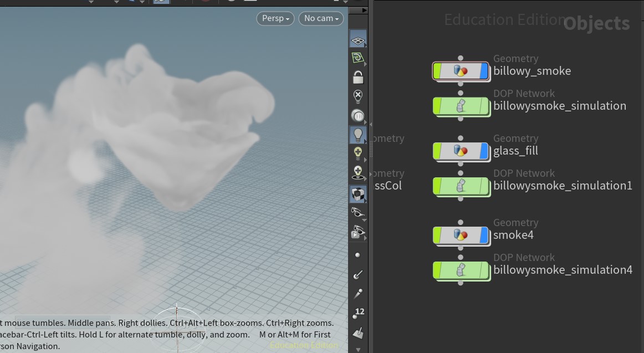Select the billowysmoke_simulation DOP Network node

[x=461, y=106]
